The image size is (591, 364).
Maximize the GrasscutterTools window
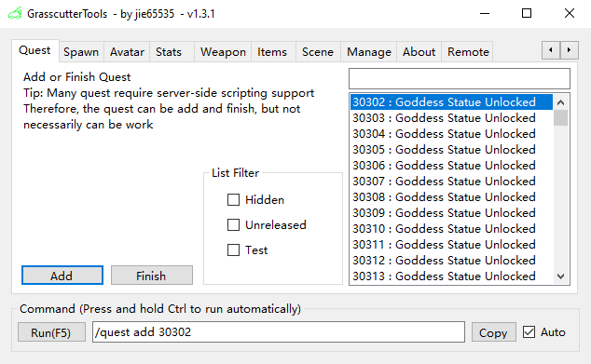click(527, 14)
